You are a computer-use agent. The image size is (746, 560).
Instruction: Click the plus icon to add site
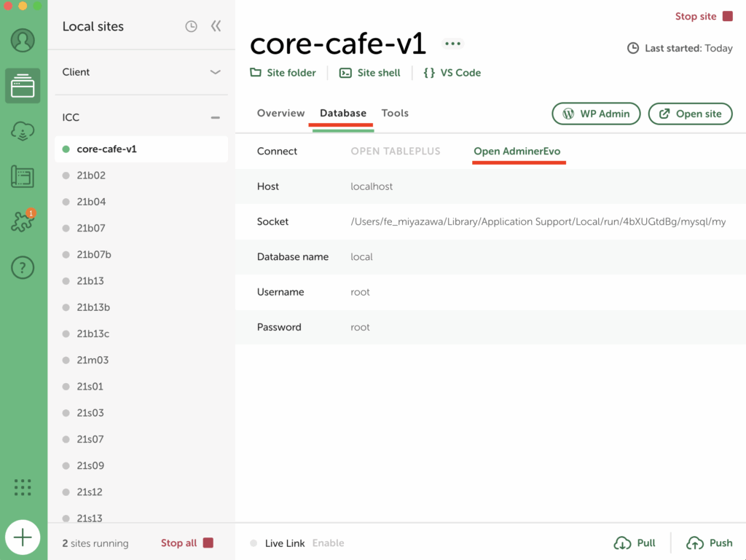pos(23,538)
